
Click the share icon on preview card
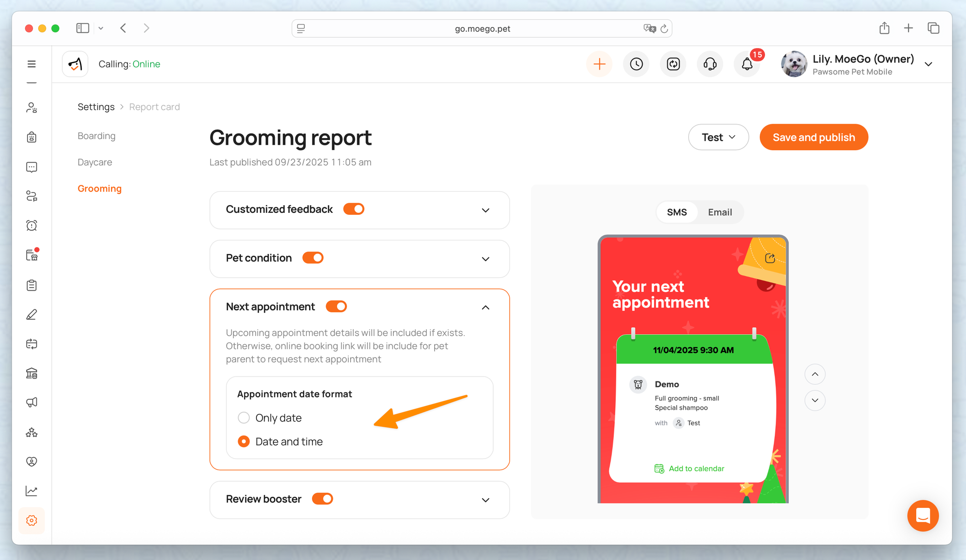tap(770, 258)
